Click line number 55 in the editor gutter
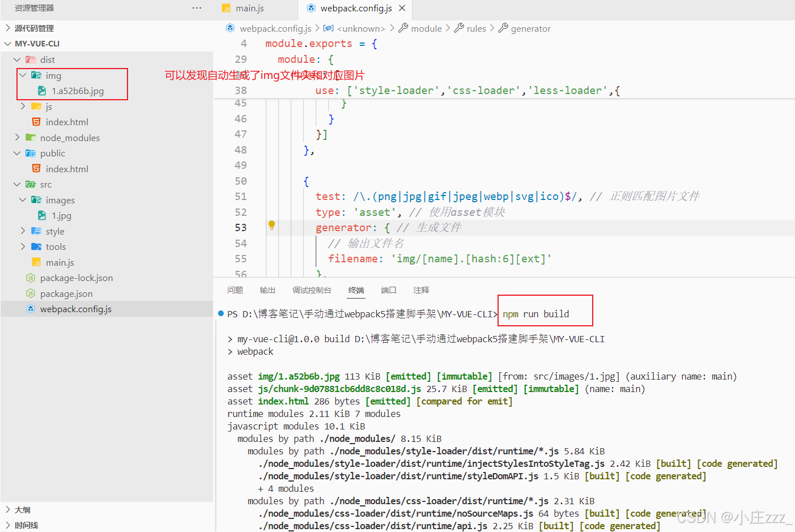 click(x=241, y=258)
